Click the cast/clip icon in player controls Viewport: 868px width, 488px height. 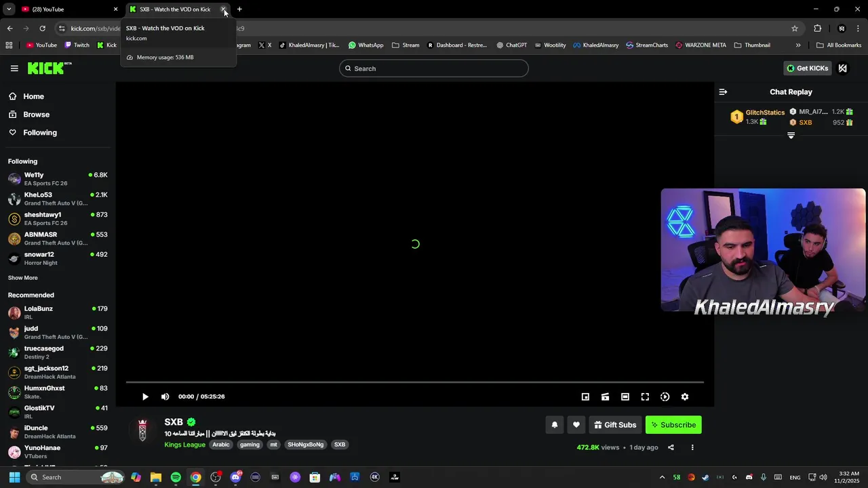click(x=605, y=396)
